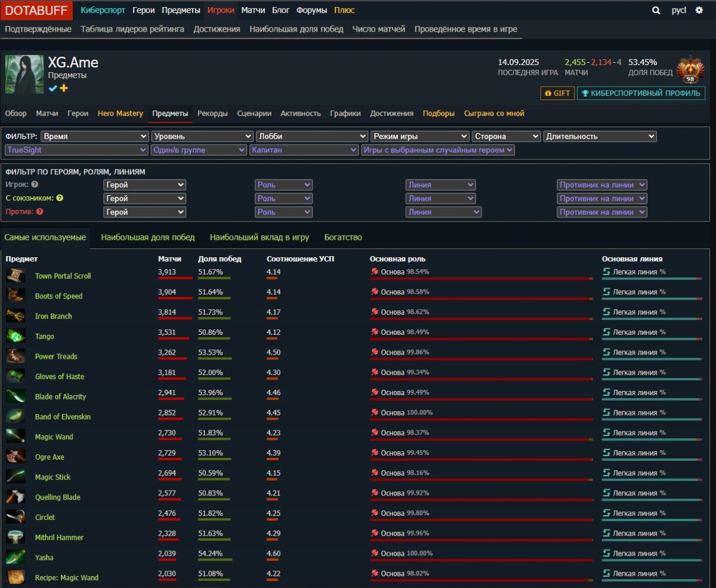Switch to the Богатство items tab
The image size is (716, 588).
343,237
